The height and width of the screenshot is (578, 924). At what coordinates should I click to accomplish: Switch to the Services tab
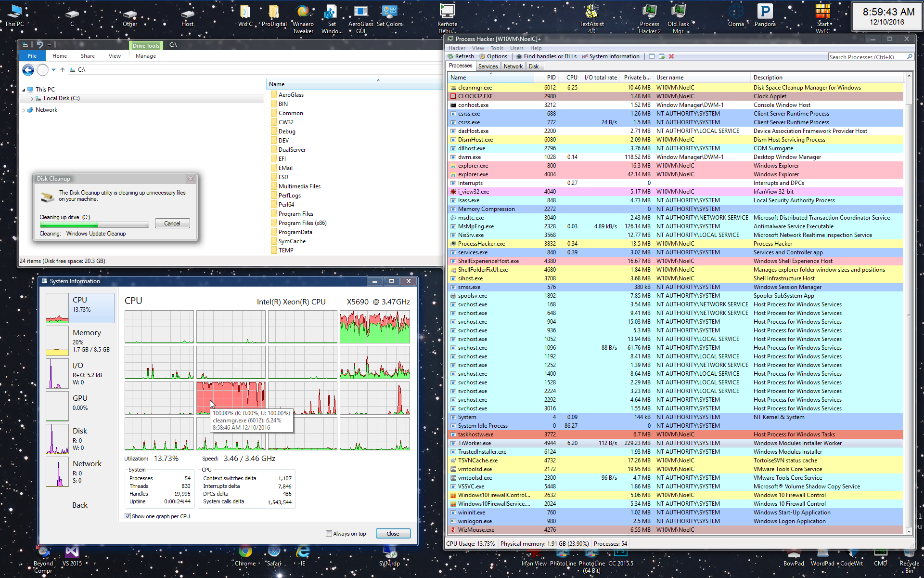(488, 66)
